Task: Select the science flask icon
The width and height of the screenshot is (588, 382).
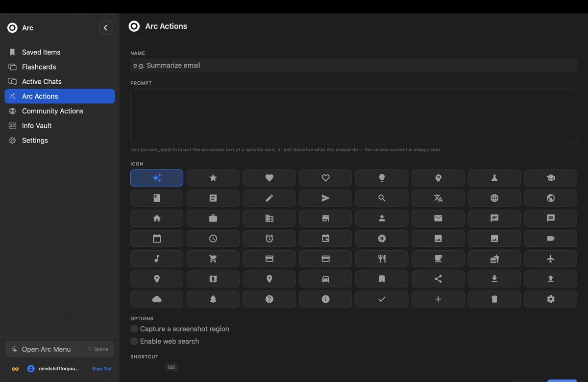Action: [x=494, y=178]
